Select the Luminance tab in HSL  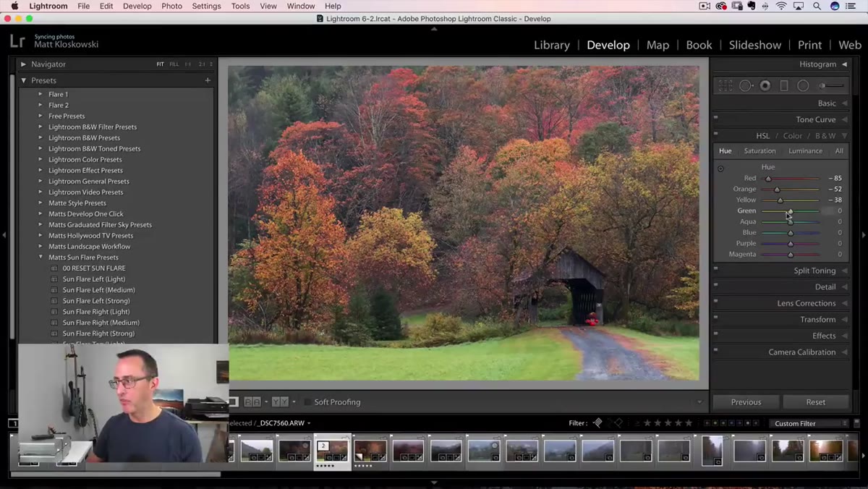pos(805,151)
